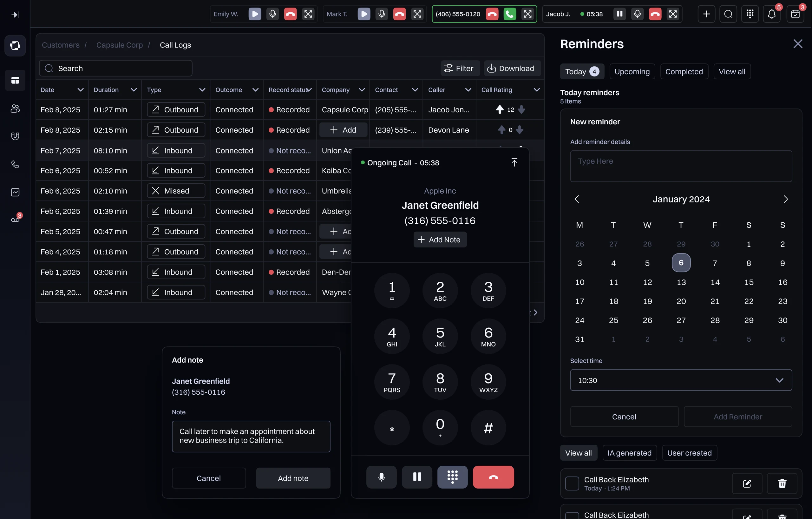Image resolution: width=812 pixels, height=519 pixels.
Task: Close the Reminders panel
Action: tap(798, 44)
